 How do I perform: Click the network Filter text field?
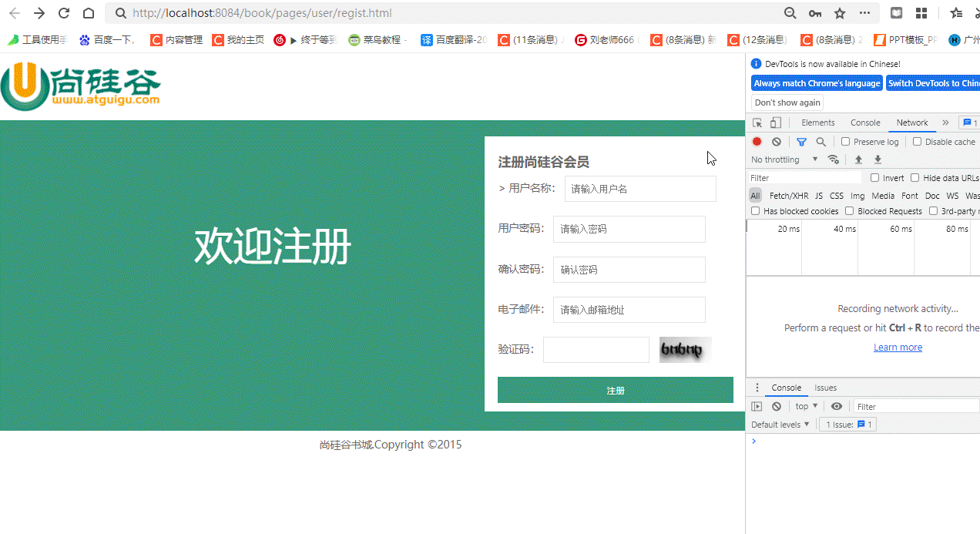click(805, 178)
